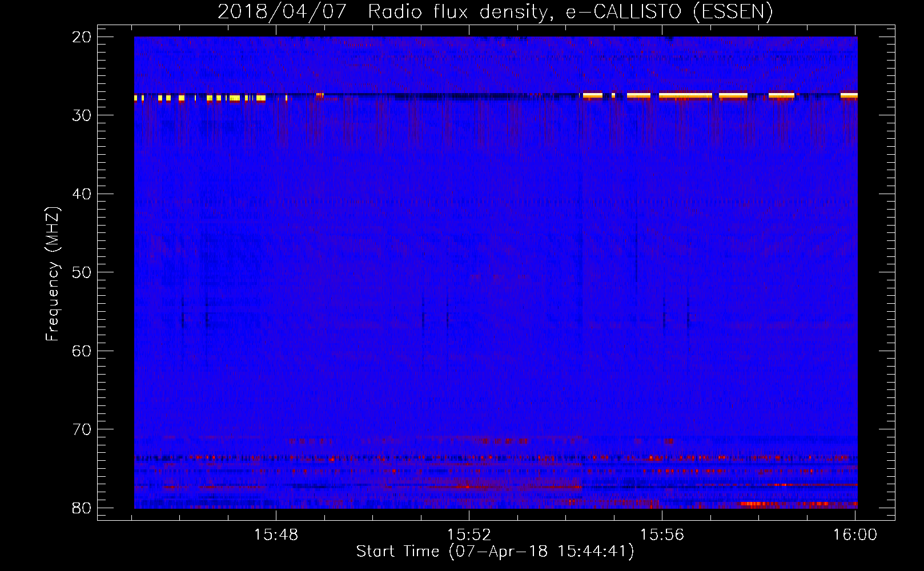Click the '15:52' time tick label

[x=469, y=534]
